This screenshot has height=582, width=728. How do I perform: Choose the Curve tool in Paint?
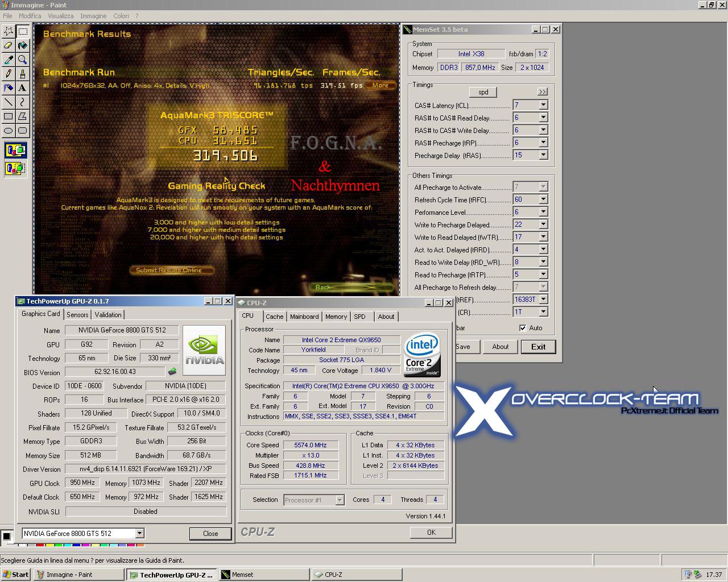click(x=23, y=102)
